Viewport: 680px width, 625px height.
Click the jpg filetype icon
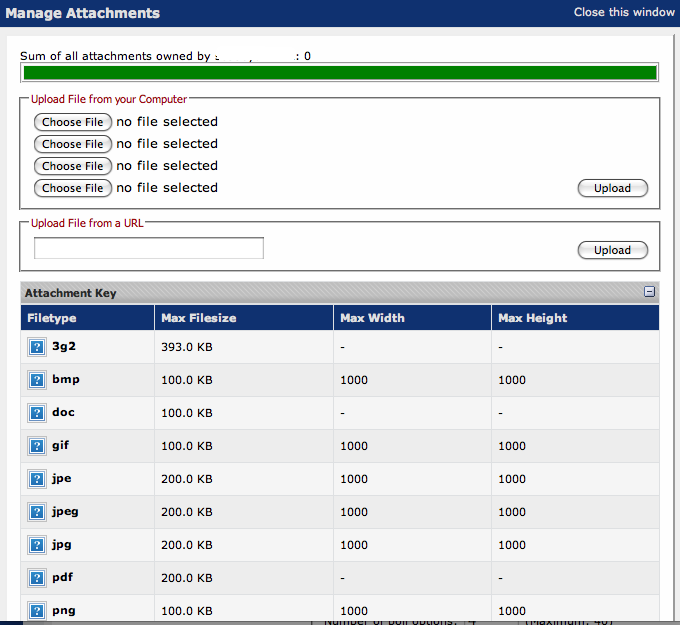[x=37, y=545]
